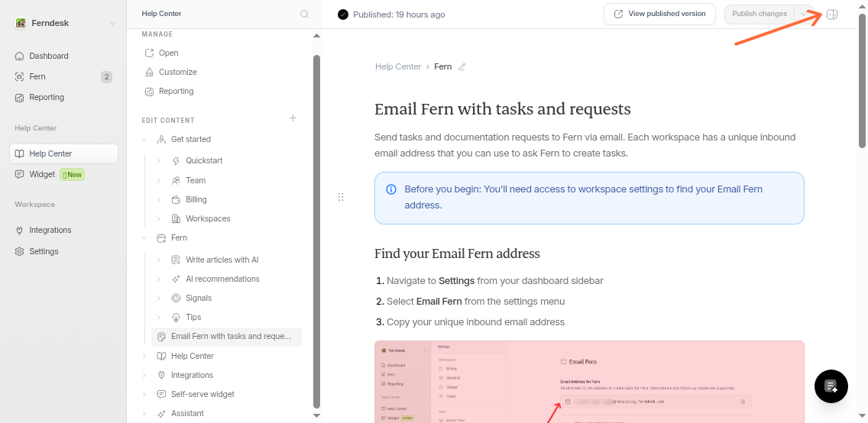Viewport: 868px width, 423px height.
Task: Select the Quickstart article
Action: pos(204,161)
